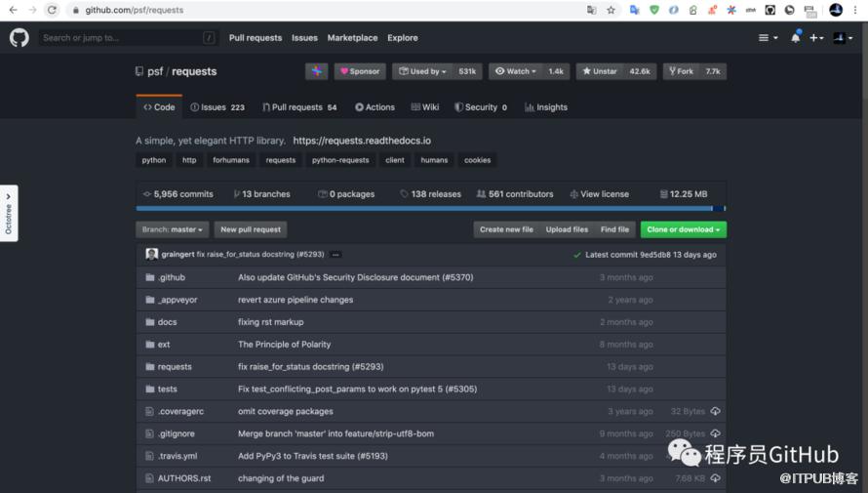Fork the repository
Viewport: 868px width, 493px height.
(x=681, y=71)
